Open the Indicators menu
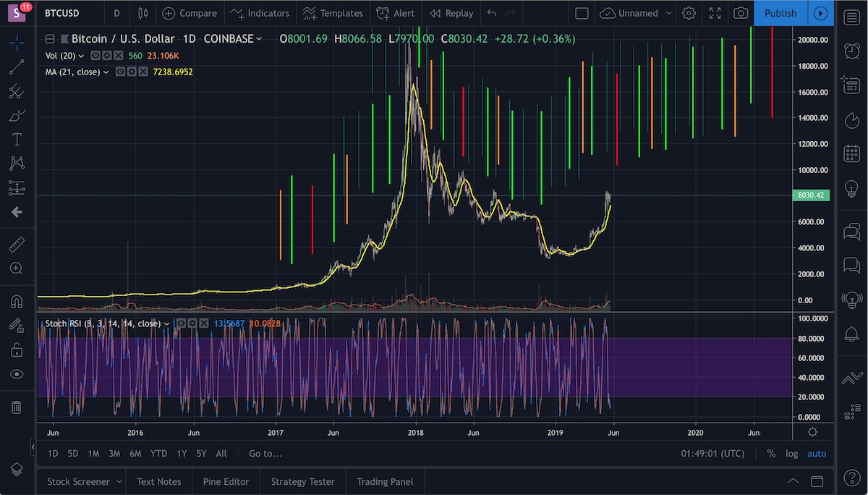 point(260,13)
